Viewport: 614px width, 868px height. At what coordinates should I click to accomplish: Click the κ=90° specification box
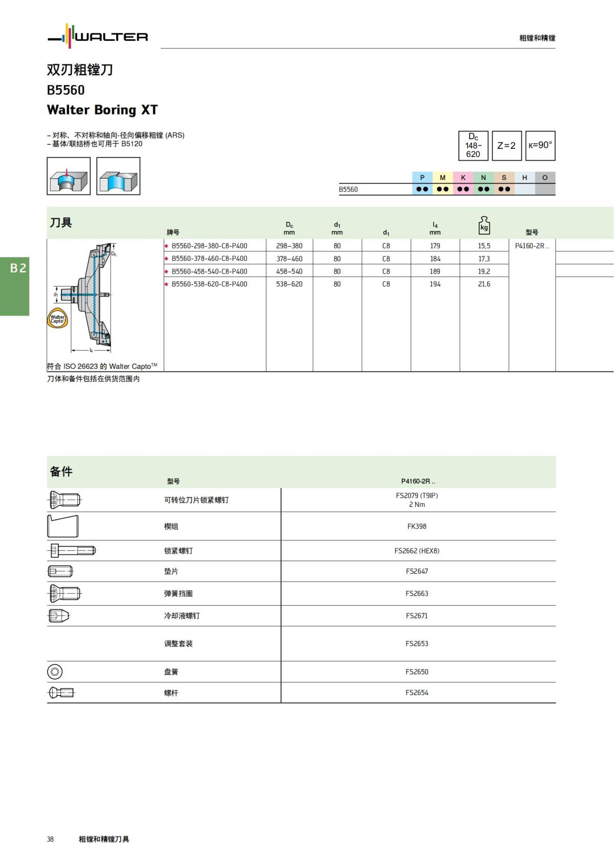[540, 146]
